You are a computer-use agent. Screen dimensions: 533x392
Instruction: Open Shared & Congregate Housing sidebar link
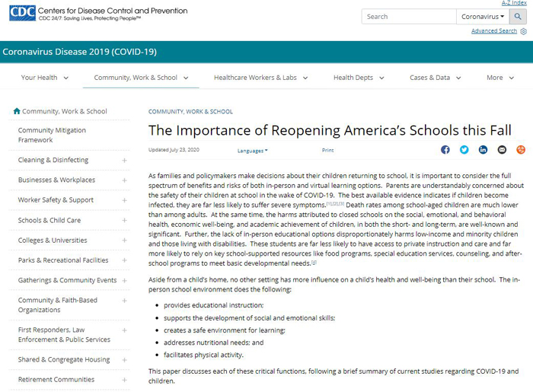pos(64,359)
